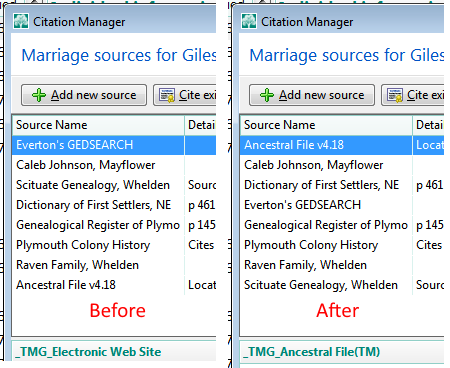
Task: Click green plus icon in the After window
Action: 267,95
